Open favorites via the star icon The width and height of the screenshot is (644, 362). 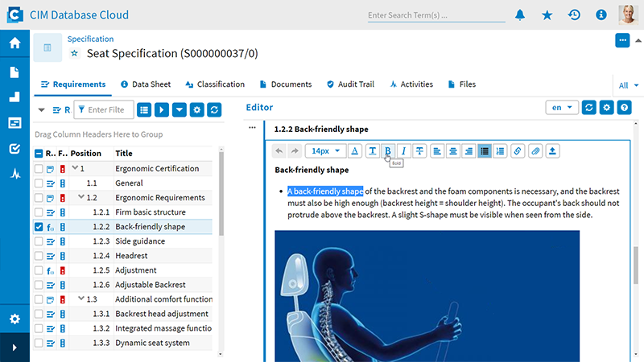547,14
